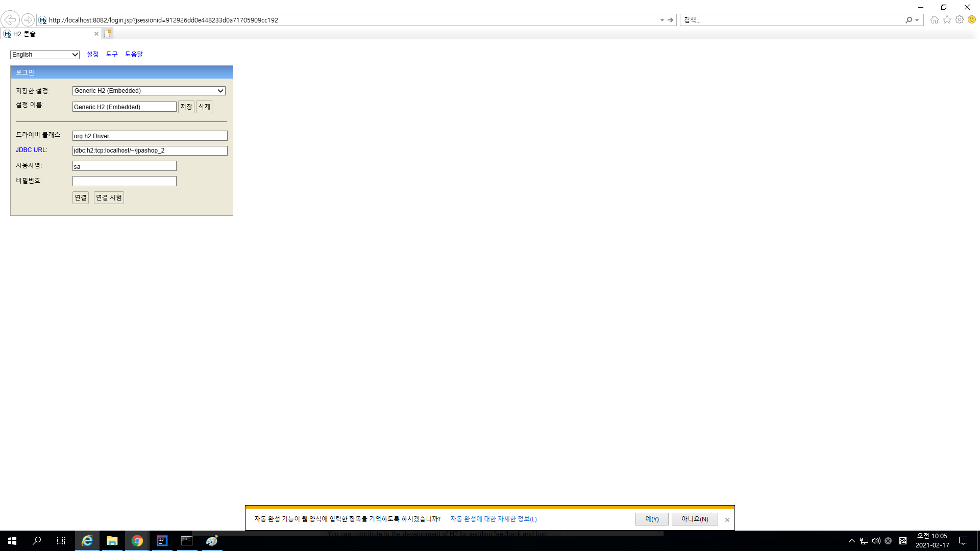Click the browser back arrow button
980x551 pixels.
10,20
